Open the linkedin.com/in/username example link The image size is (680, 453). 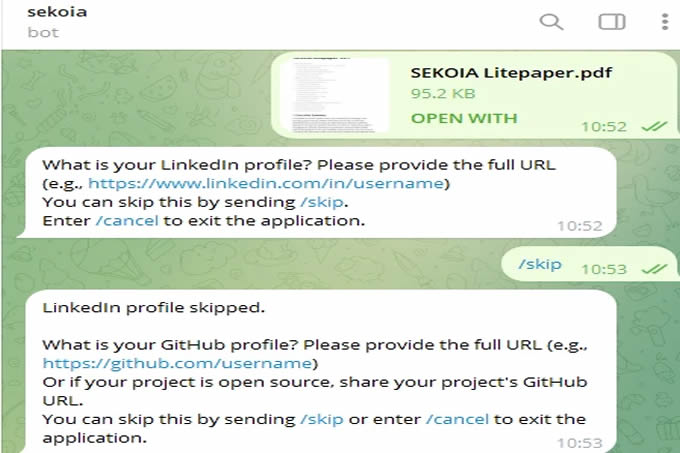[x=266, y=183]
